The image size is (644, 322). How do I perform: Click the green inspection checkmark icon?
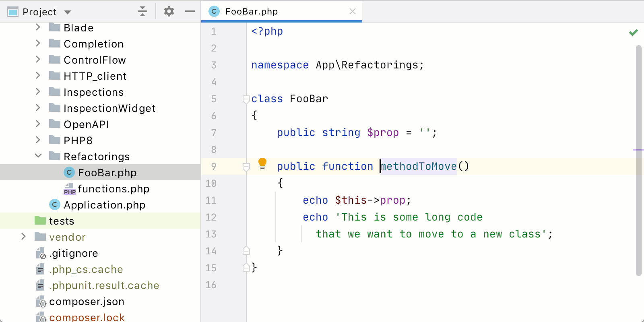click(x=633, y=33)
